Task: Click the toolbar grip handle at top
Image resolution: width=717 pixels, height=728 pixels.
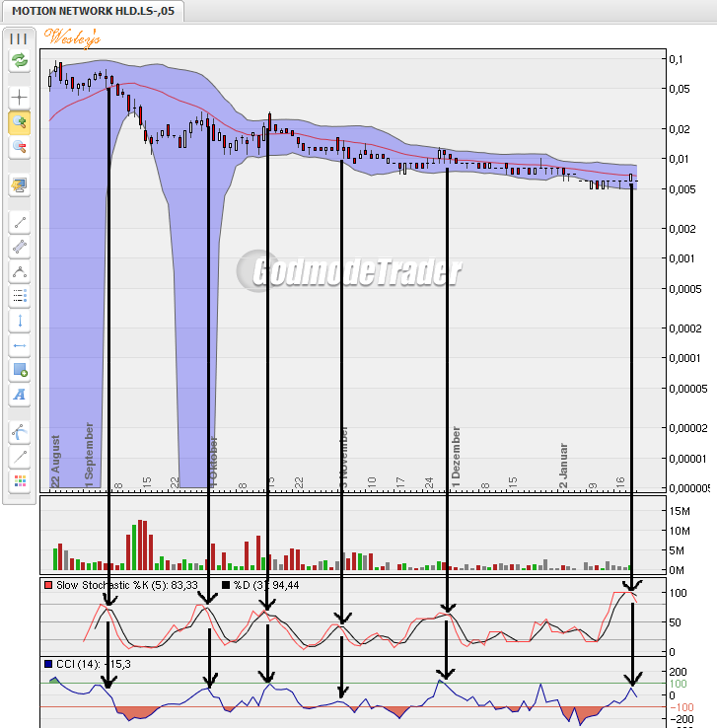Action: 19,37
